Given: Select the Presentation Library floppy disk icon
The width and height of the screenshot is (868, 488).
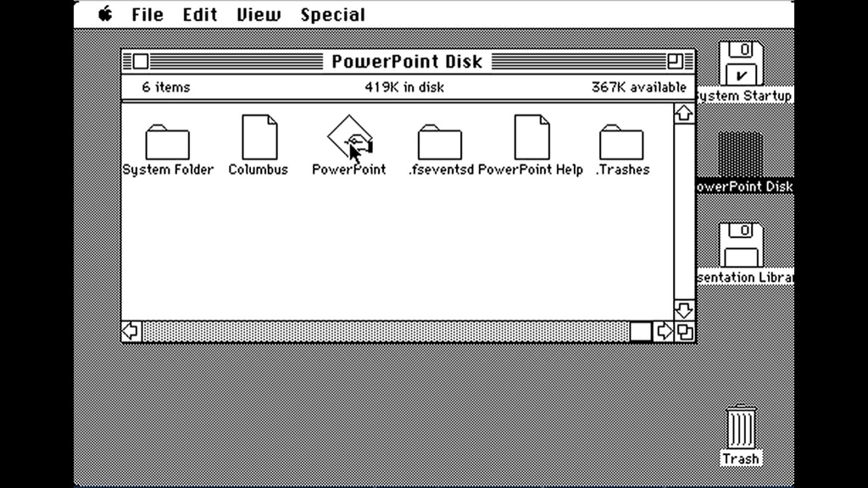Looking at the screenshot, I should [741, 245].
